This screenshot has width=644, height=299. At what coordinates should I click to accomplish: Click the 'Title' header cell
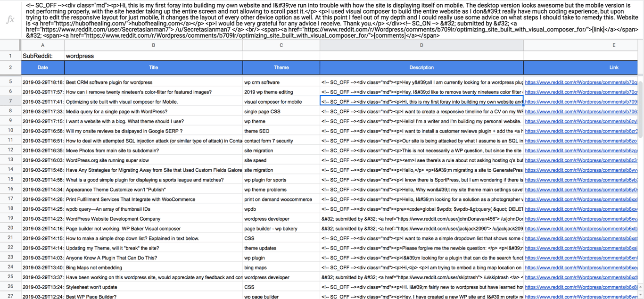click(153, 67)
